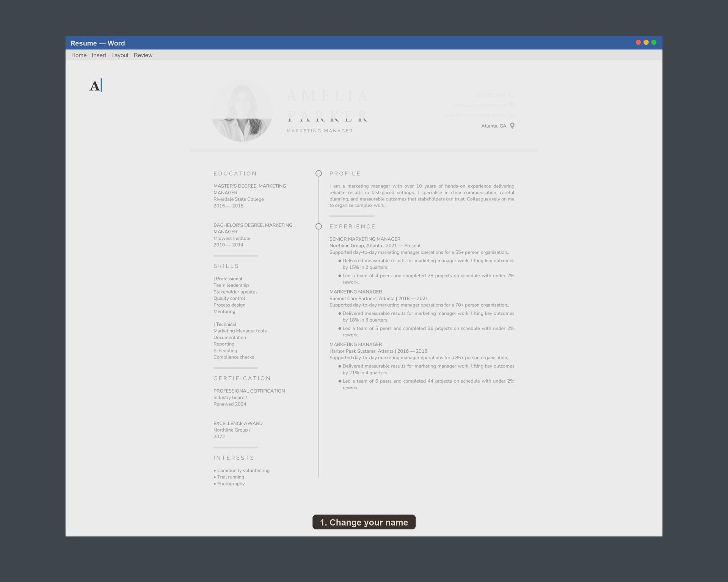Click the profile summary paragraph text
The image size is (728, 582).
[x=422, y=196]
